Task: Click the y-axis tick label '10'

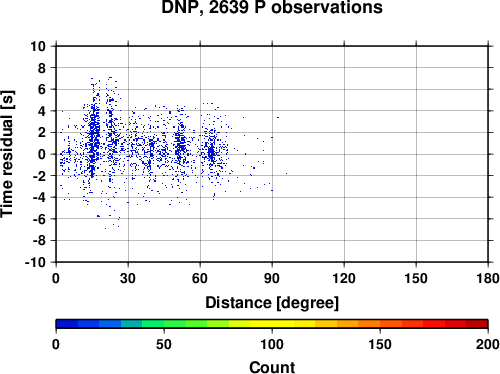Action: [x=38, y=46]
